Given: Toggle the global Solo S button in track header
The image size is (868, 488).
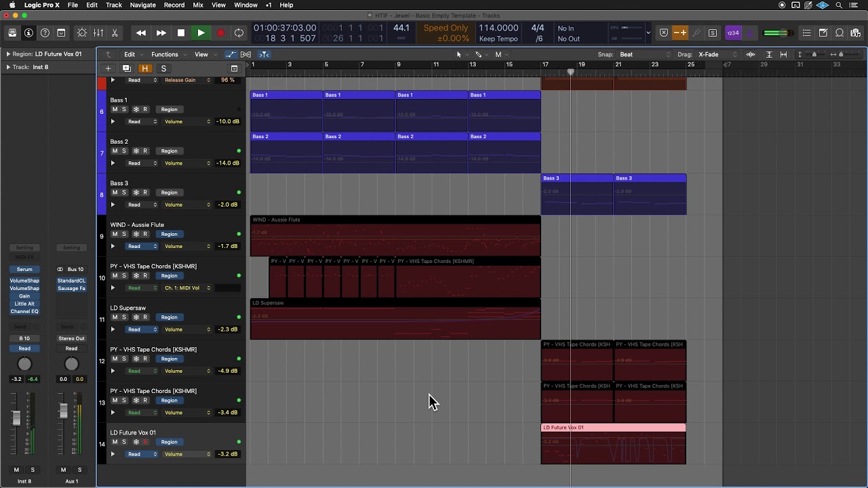Looking at the screenshot, I should (x=163, y=68).
